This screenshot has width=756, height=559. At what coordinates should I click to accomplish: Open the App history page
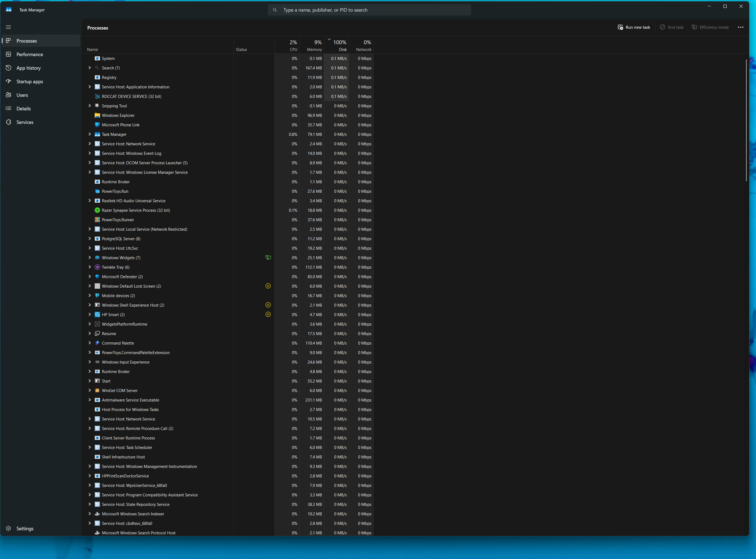click(x=41, y=68)
